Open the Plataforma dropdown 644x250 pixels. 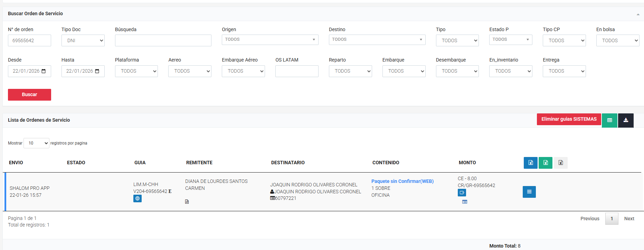[136, 71]
